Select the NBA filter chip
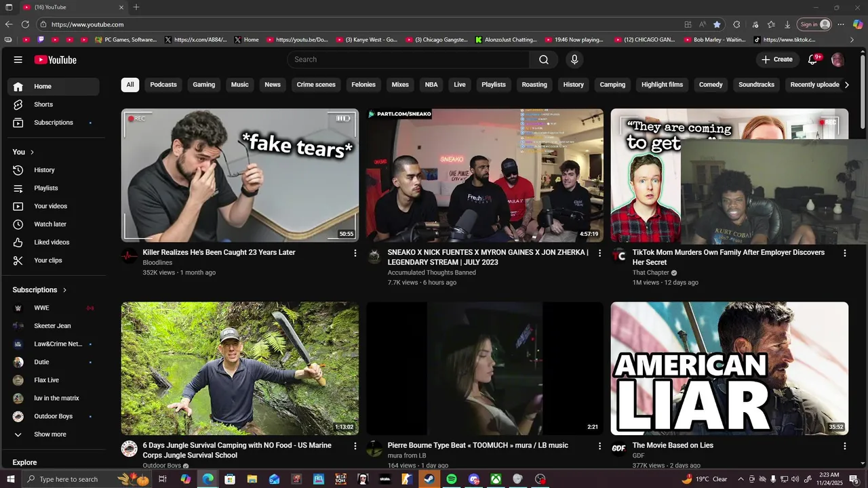 pos(431,85)
